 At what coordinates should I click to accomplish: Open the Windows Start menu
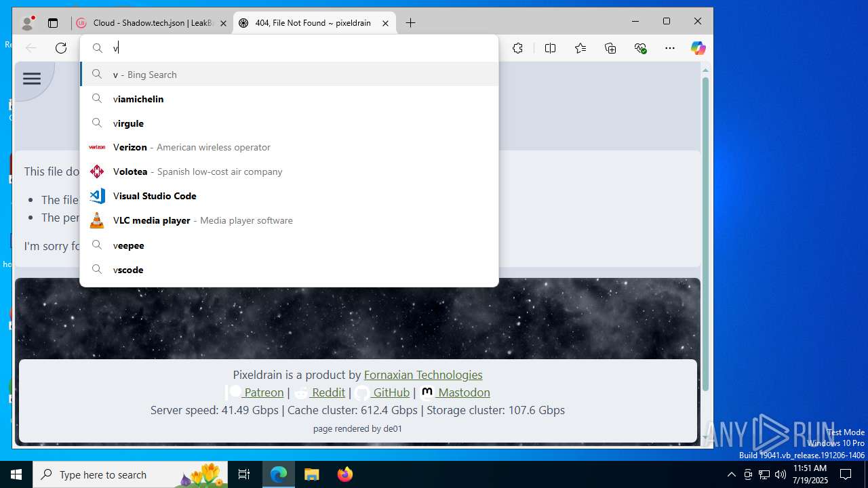coord(16,474)
